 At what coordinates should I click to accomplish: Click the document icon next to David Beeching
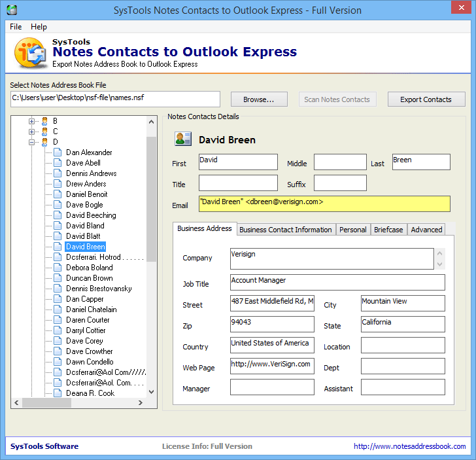tap(58, 215)
